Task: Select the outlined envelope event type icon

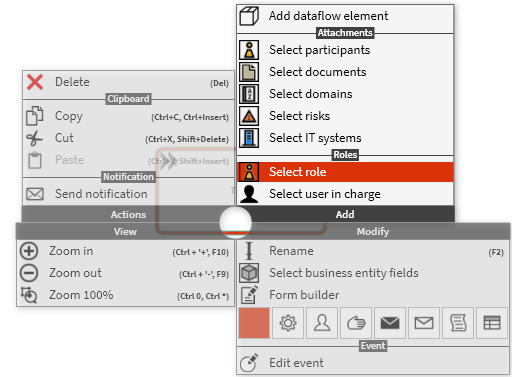Action: pyautogui.click(x=424, y=323)
